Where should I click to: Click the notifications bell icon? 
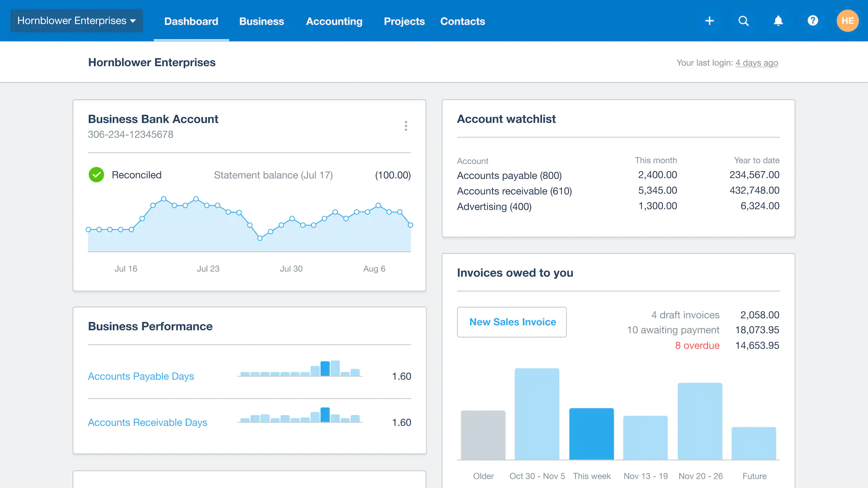pyautogui.click(x=778, y=21)
